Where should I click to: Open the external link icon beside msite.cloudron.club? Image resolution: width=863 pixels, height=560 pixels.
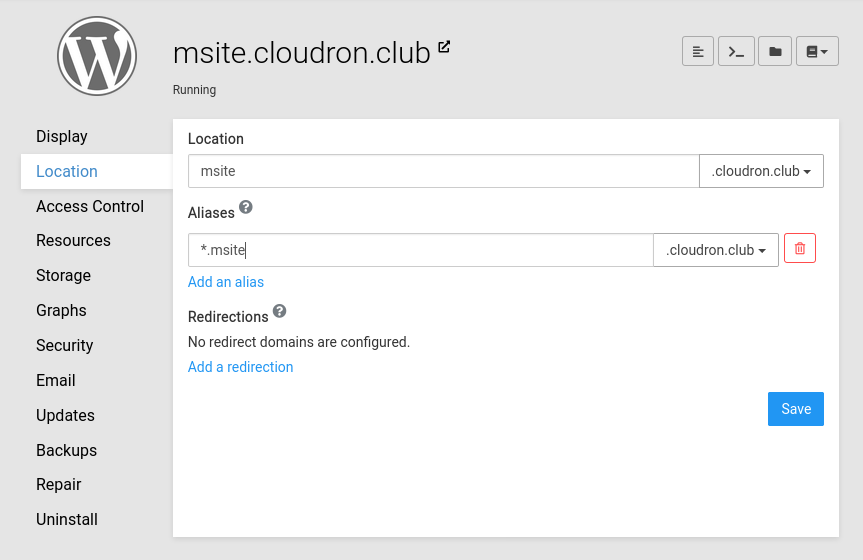pyautogui.click(x=444, y=47)
